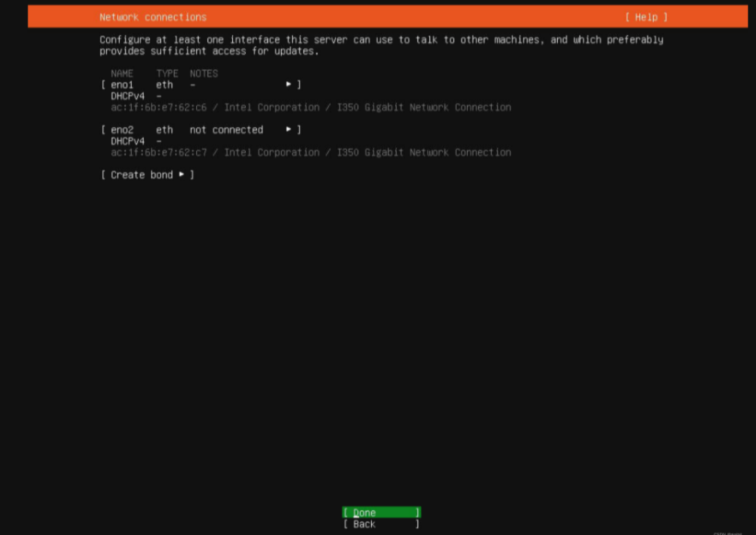Click the NAME column header
The width and height of the screenshot is (756, 535).
(x=122, y=74)
